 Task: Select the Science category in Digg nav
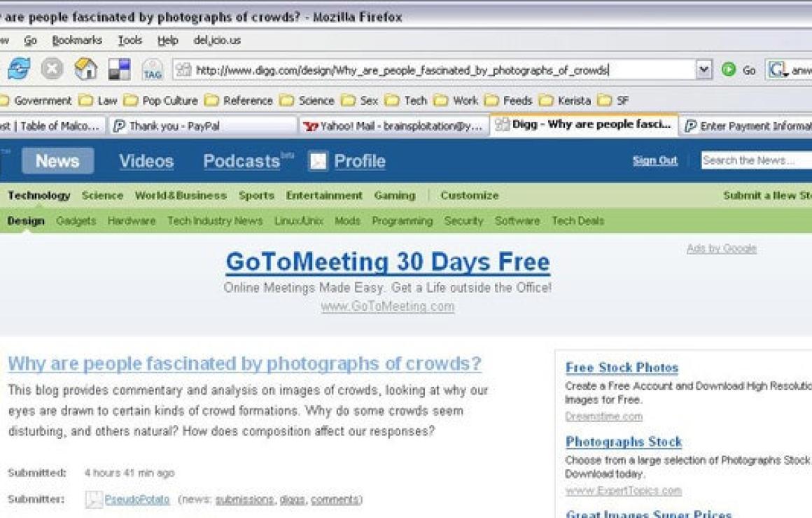[x=102, y=195]
